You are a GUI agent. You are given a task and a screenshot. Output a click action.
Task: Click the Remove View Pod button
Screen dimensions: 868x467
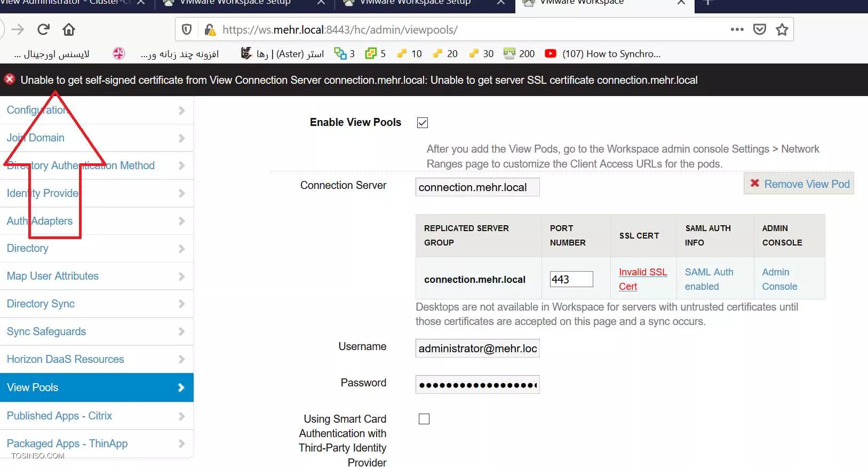tap(799, 184)
